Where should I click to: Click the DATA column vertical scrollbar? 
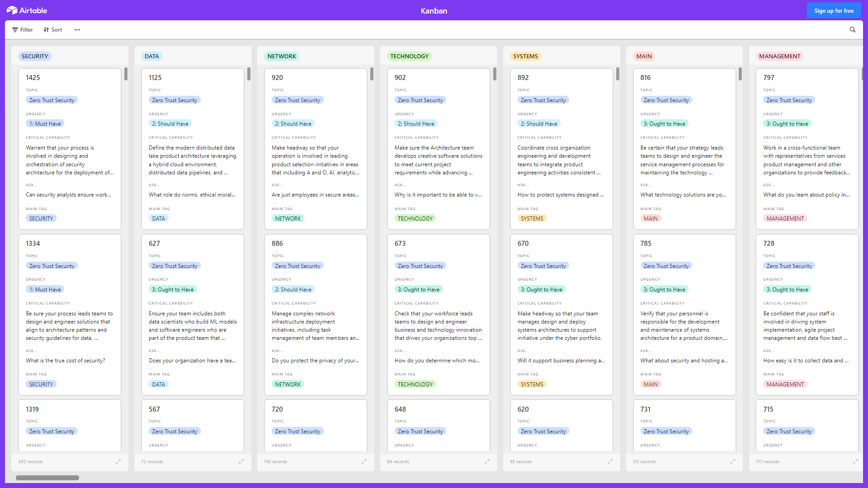[x=249, y=74]
